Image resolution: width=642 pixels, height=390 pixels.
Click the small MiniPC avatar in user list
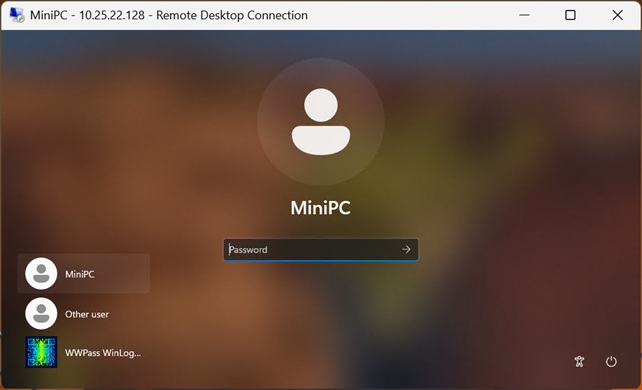(41, 274)
